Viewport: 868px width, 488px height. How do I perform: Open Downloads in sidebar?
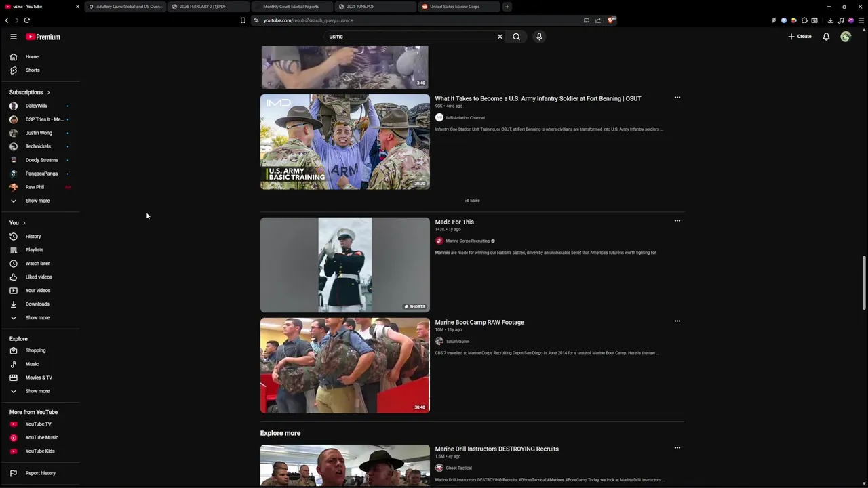tap(37, 304)
